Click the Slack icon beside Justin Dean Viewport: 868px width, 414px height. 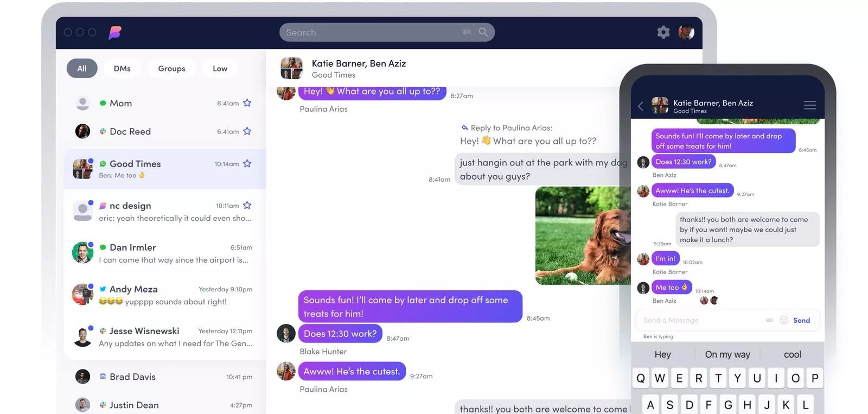click(x=103, y=405)
